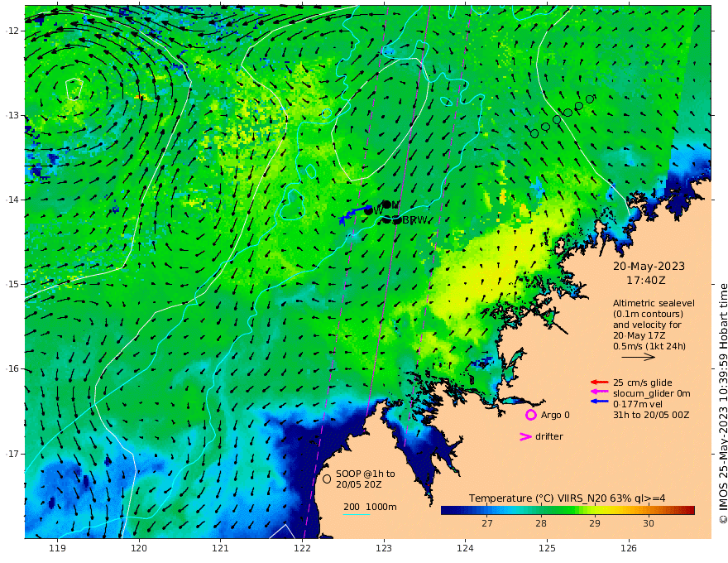Click the 'drifter' legend label
The width and height of the screenshot is (728, 563).
[549, 436]
